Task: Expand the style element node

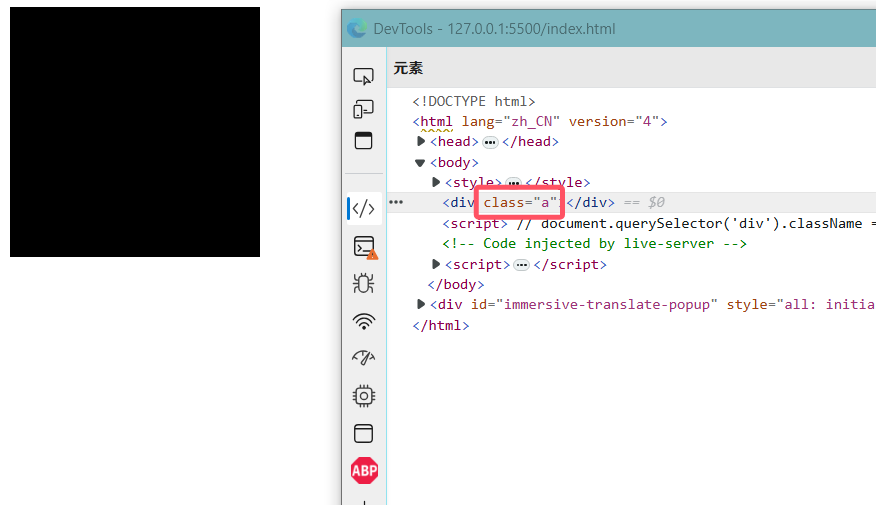Action: coord(436,182)
